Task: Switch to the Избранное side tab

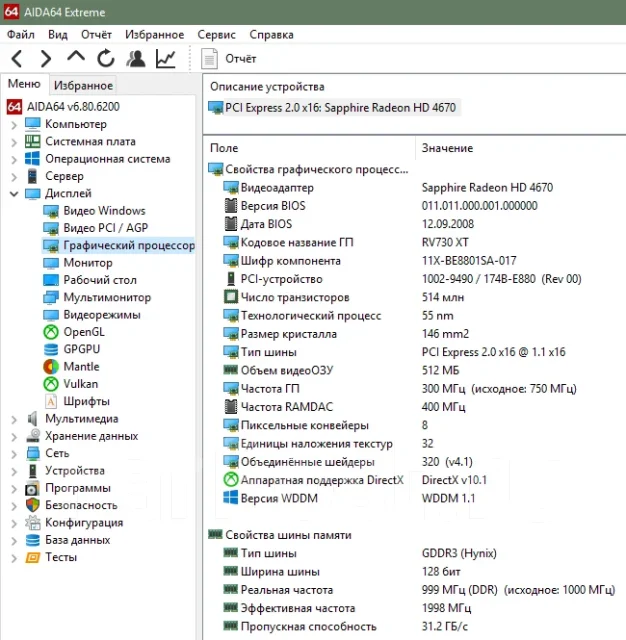Action: [83, 85]
